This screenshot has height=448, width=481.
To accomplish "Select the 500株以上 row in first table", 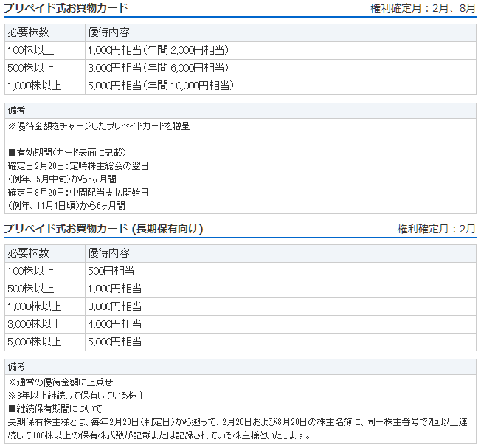I will [x=240, y=68].
